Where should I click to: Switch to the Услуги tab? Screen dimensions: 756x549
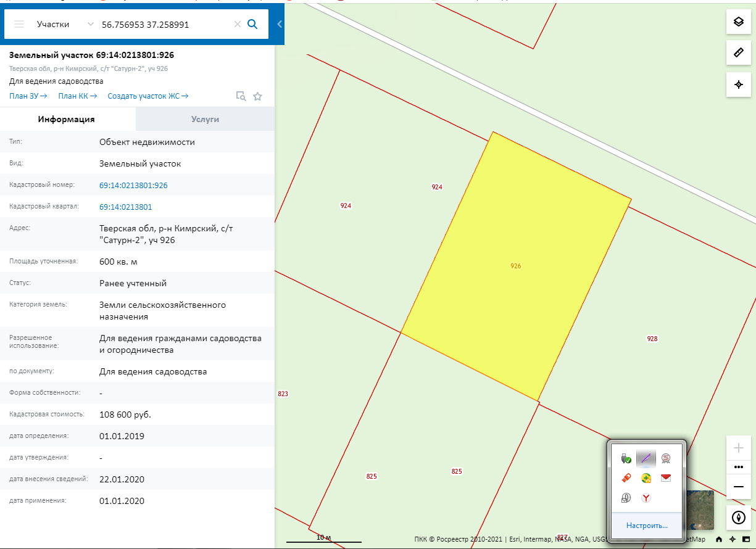point(205,119)
